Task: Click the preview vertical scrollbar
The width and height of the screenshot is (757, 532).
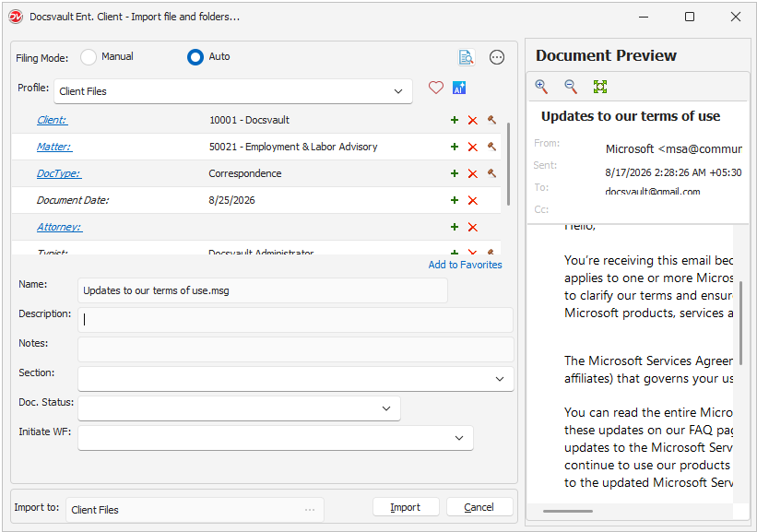Action: (740, 324)
